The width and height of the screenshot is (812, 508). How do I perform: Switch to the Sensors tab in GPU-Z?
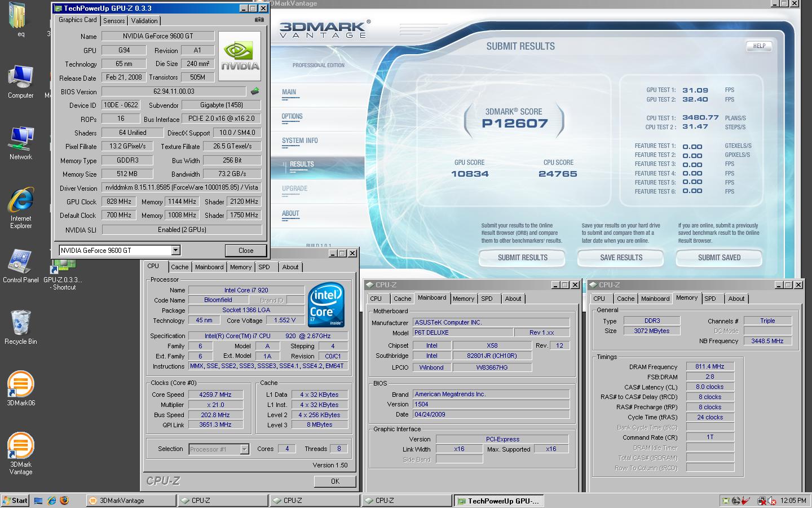114,21
